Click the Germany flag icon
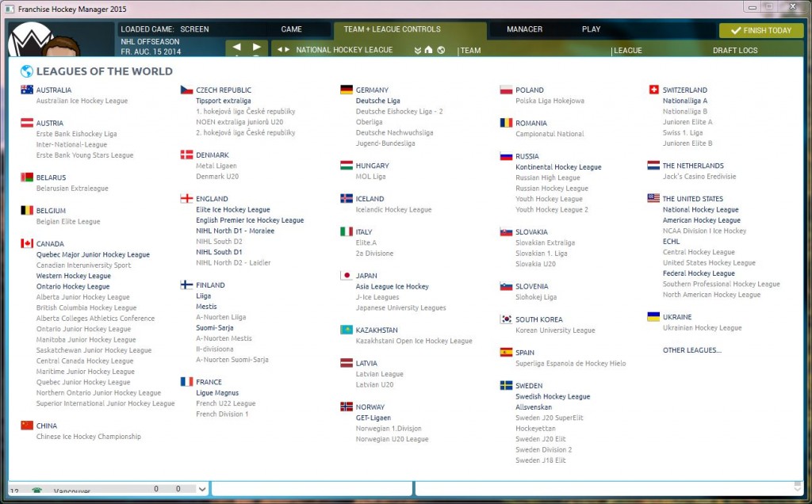812x504 pixels. click(347, 90)
